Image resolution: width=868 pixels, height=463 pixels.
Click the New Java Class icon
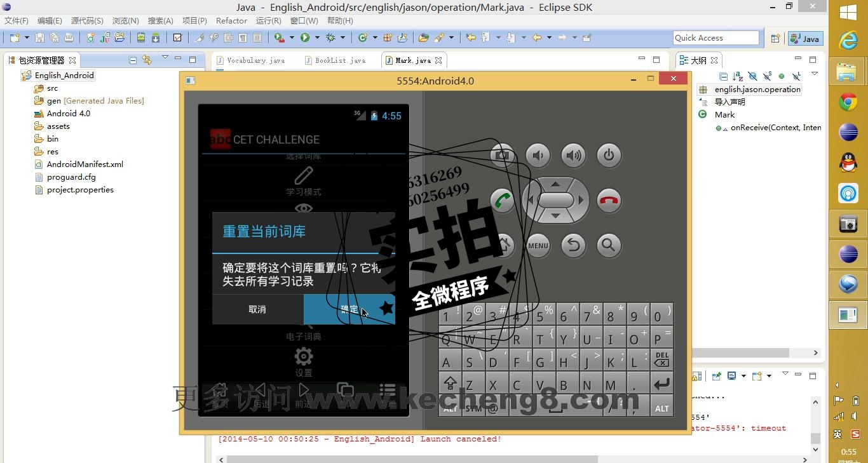pos(363,38)
